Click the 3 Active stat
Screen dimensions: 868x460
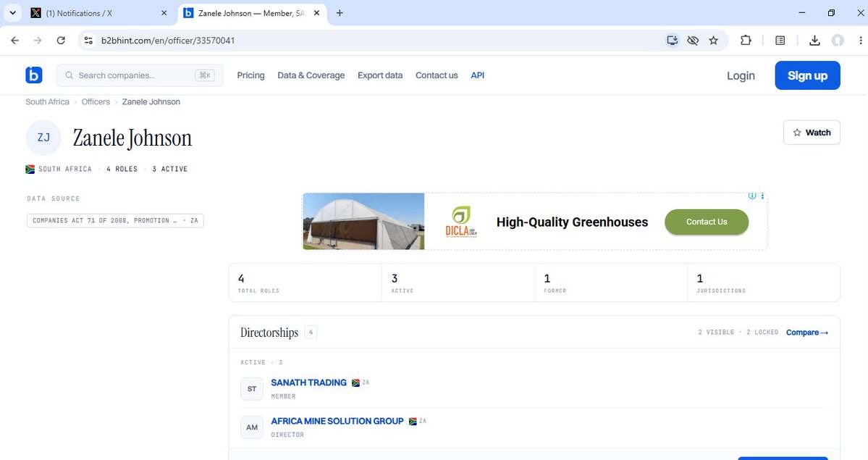coord(458,283)
